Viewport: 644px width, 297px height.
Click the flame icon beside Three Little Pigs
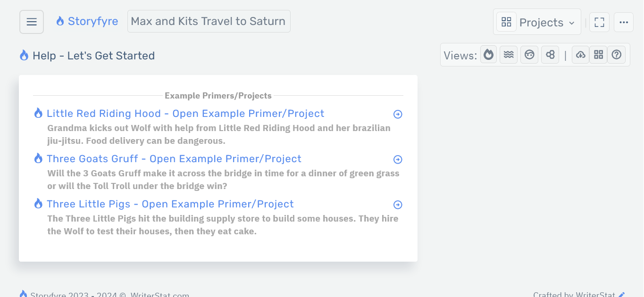pos(38,204)
